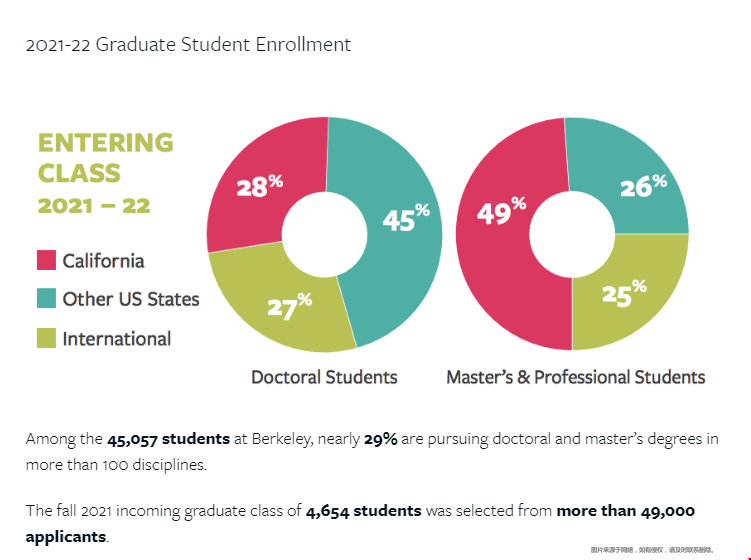The image size is (751, 560).
Task: Select the California legend label
Action: pyautogui.click(x=103, y=261)
